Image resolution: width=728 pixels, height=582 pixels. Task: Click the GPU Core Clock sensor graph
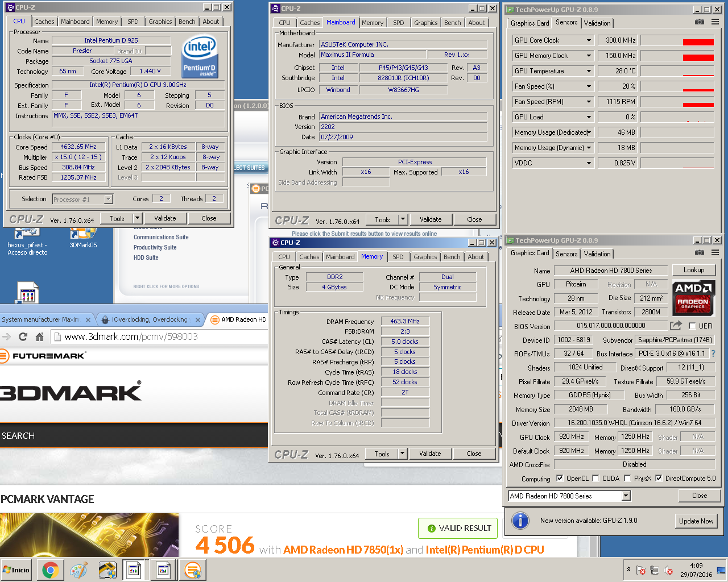[x=677, y=40]
